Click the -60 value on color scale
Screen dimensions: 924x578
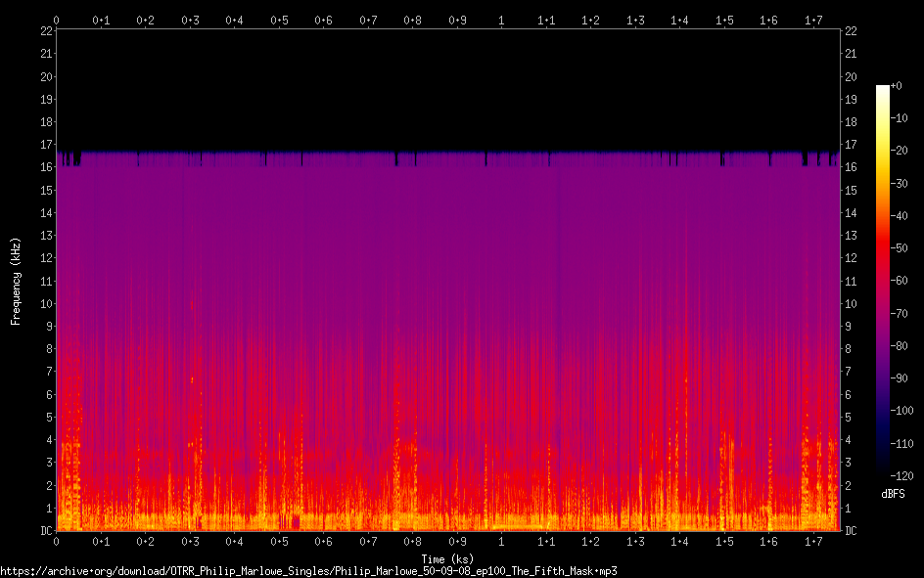coord(902,280)
